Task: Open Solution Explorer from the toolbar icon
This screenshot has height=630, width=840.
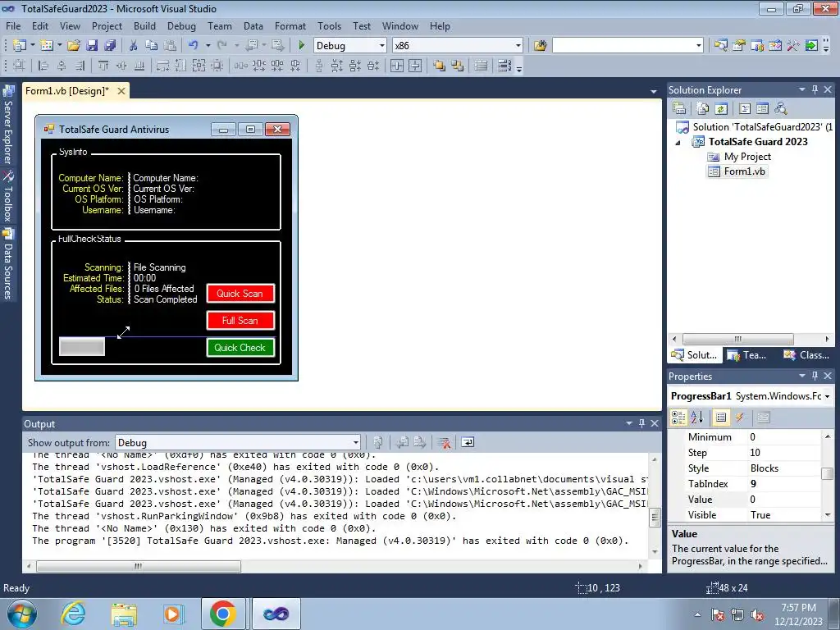Action: pyautogui.click(x=720, y=46)
